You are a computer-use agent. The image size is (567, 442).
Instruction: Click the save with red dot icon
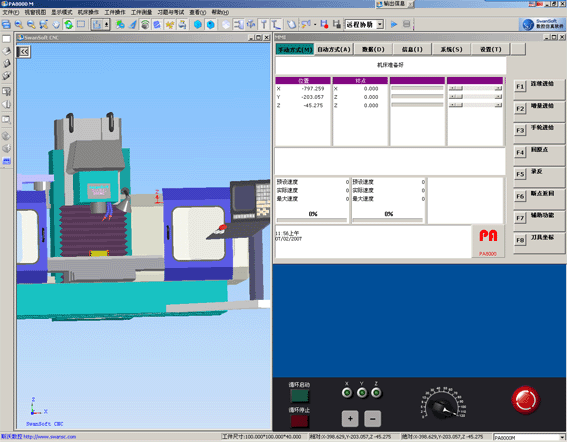pos(324,24)
